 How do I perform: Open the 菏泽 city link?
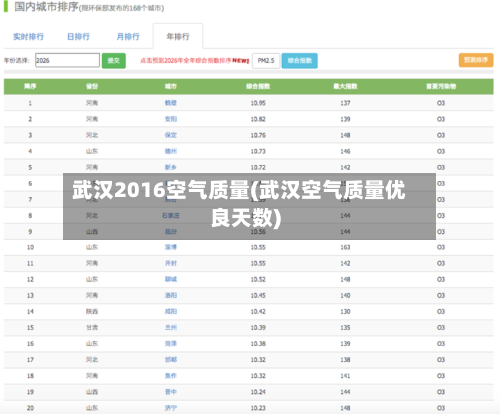coord(171,344)
